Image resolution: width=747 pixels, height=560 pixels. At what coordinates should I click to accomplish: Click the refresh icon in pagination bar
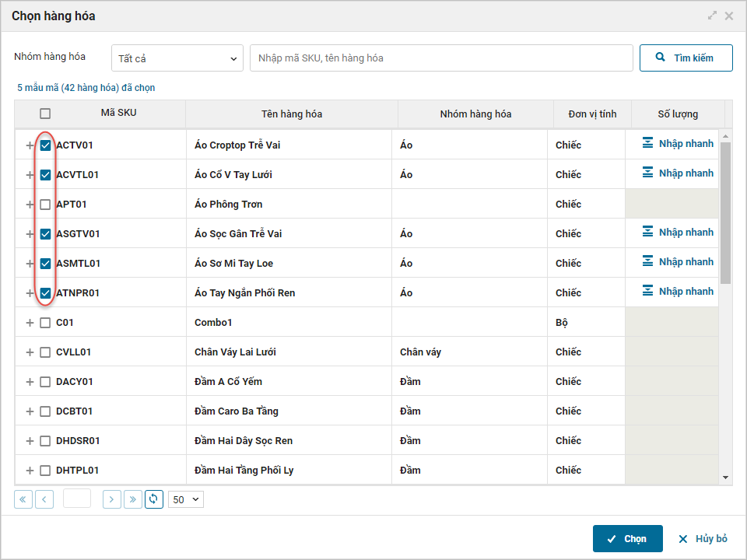click(x=154, y=499)
